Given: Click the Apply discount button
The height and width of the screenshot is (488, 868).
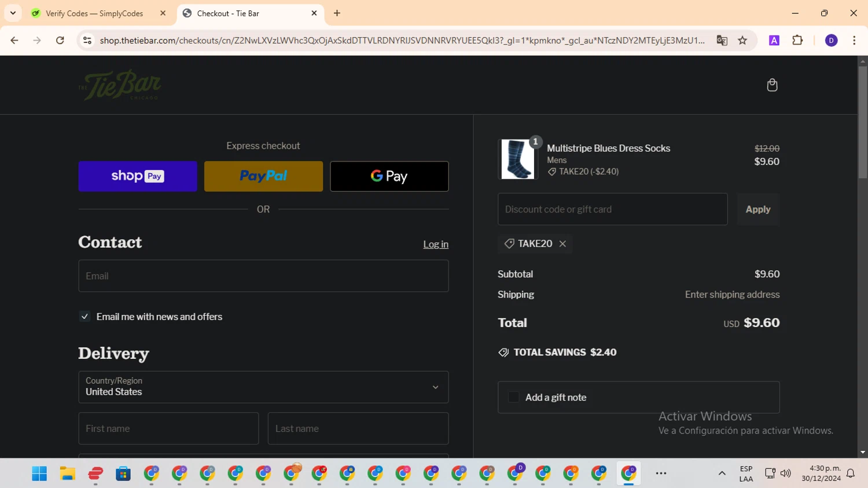Looking at the screenshot, I should [x=758, y=210].
